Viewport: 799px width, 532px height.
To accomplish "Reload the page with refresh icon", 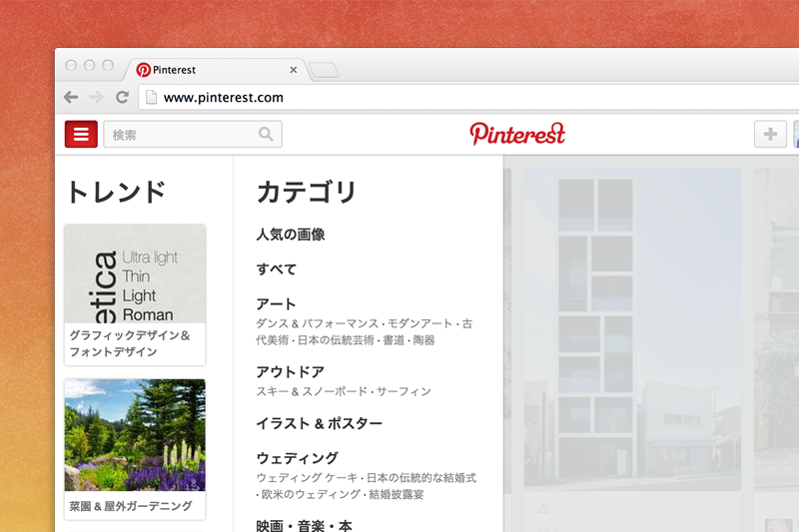I will pos(122,98).
